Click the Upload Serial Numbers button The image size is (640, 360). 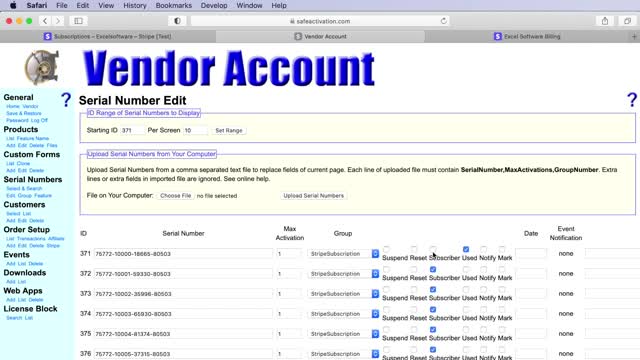point(313,196)
